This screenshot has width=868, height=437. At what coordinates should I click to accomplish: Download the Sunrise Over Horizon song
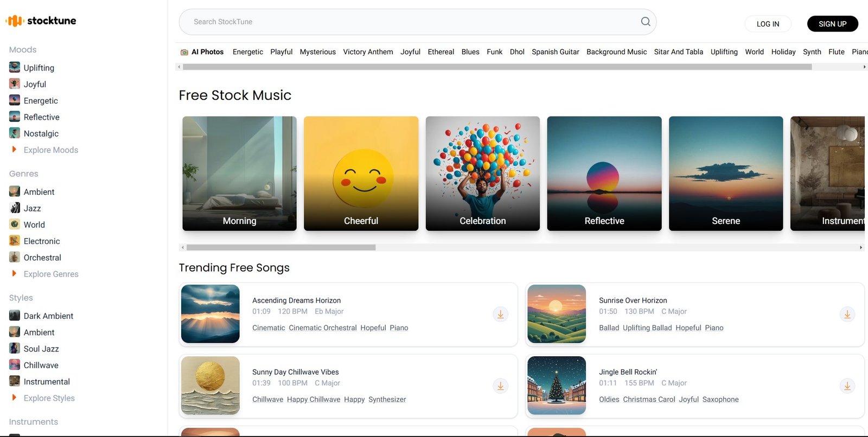point(847,314)
